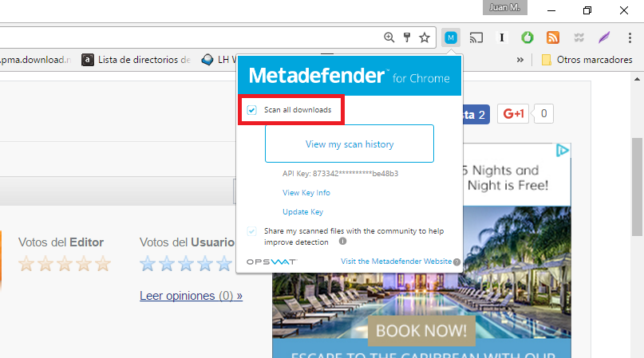This screenshot has width=644, height=358.
Task: Show hidden bookmarks with the double chevron
Action: (x=520, y=60)
